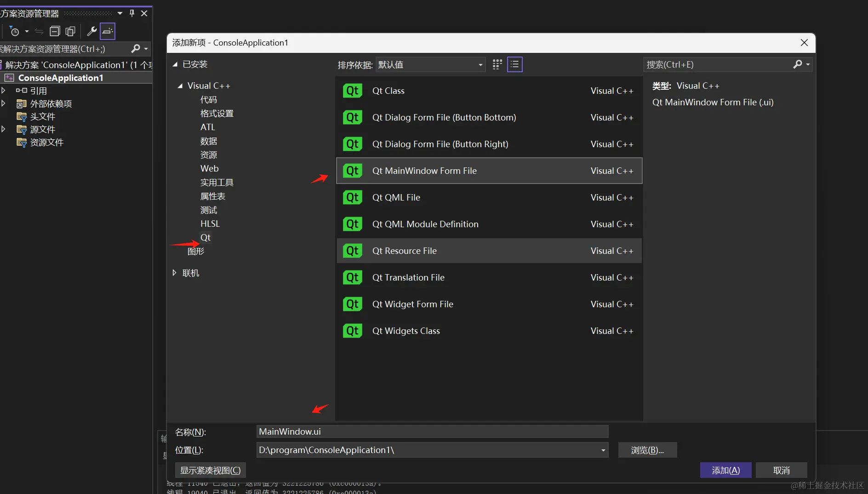Click the dialog search box
Screen dimensions: 868x494
pos(717,64)
